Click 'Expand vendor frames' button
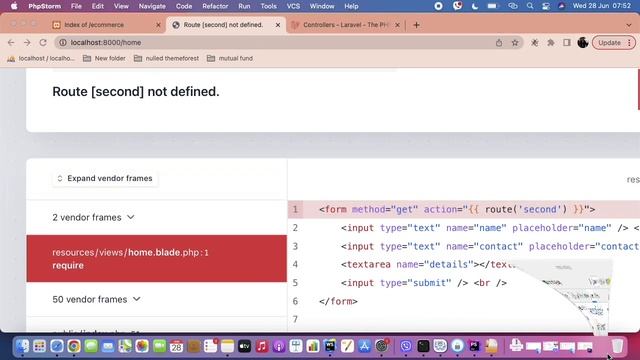 105,178
